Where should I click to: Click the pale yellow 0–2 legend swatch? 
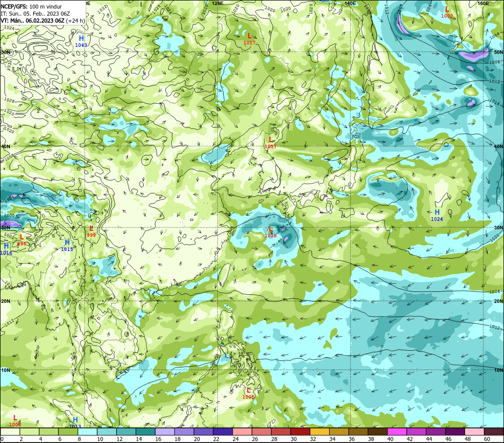[x=10, y=431]
